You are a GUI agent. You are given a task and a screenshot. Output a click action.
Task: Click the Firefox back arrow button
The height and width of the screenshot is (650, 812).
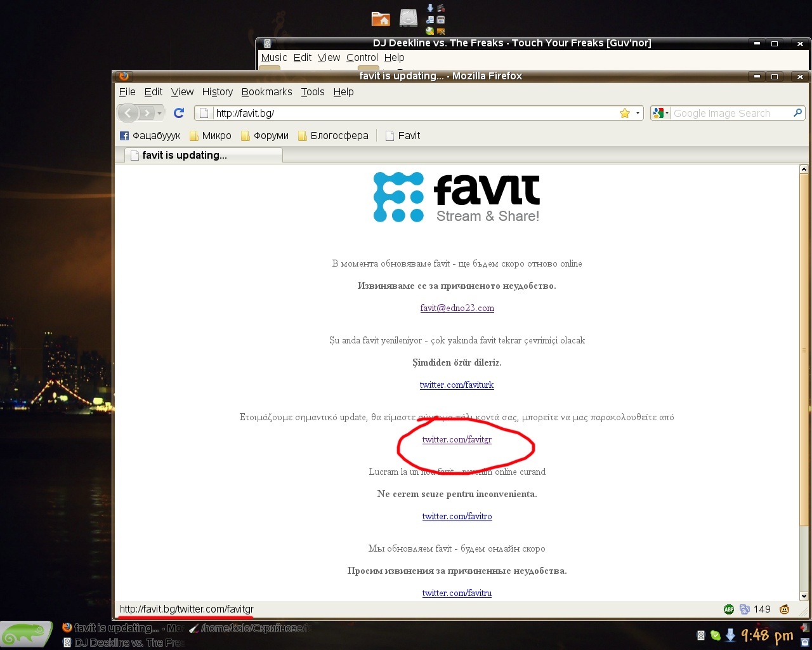[128, 113]
